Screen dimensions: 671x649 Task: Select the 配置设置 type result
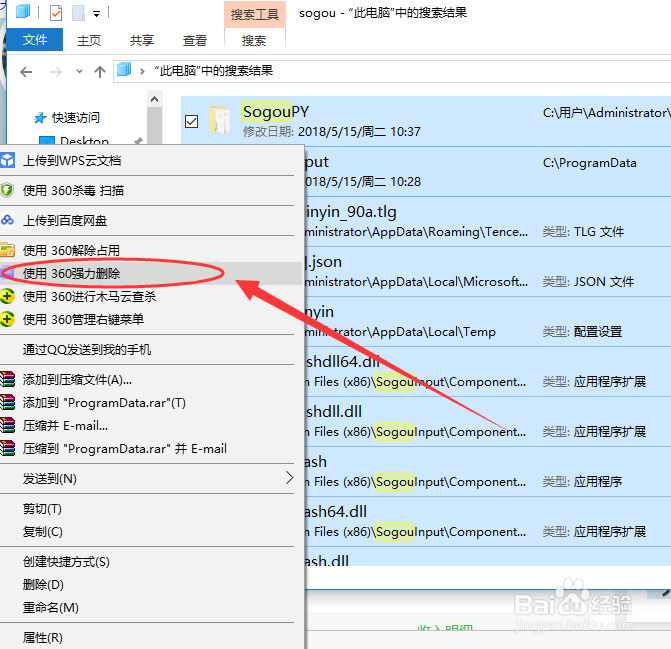click(x=488, y=321)
